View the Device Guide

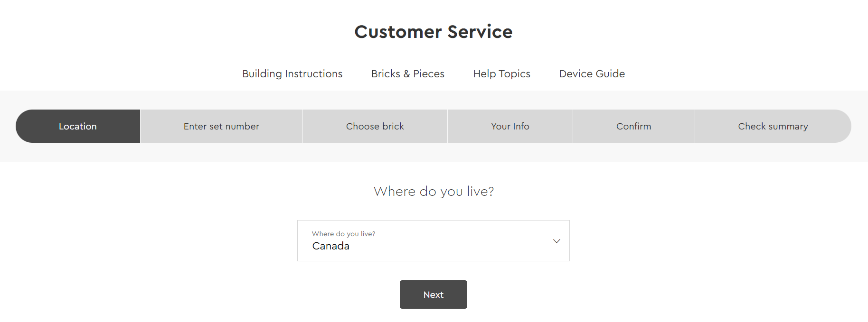592,74
